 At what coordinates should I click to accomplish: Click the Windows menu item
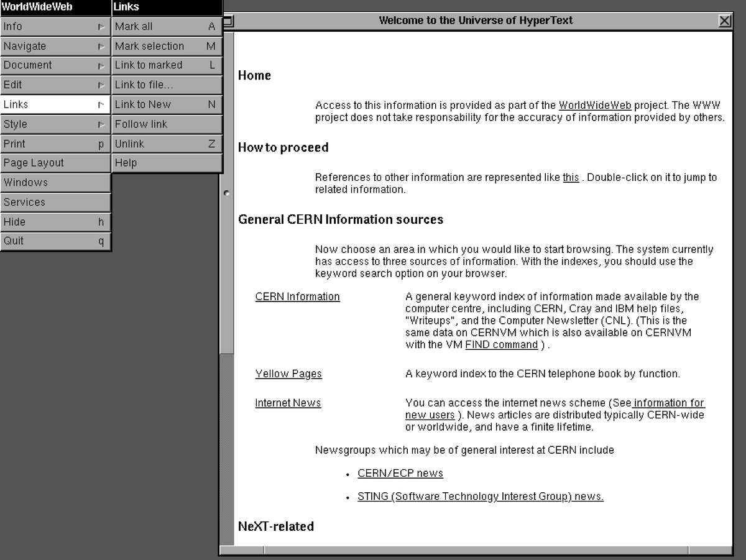pos(55,183)
